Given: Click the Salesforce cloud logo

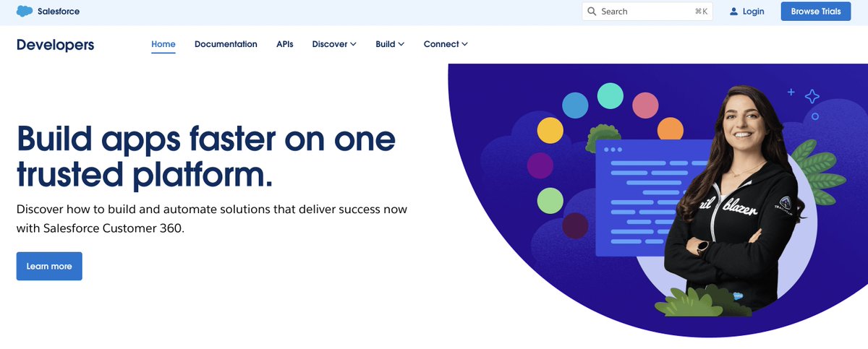Looking at the screenshot, I should click(25, 12).
